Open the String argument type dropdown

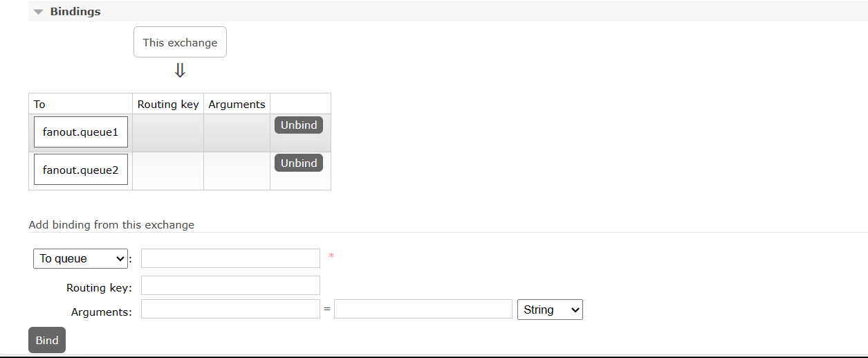(550, 310)
